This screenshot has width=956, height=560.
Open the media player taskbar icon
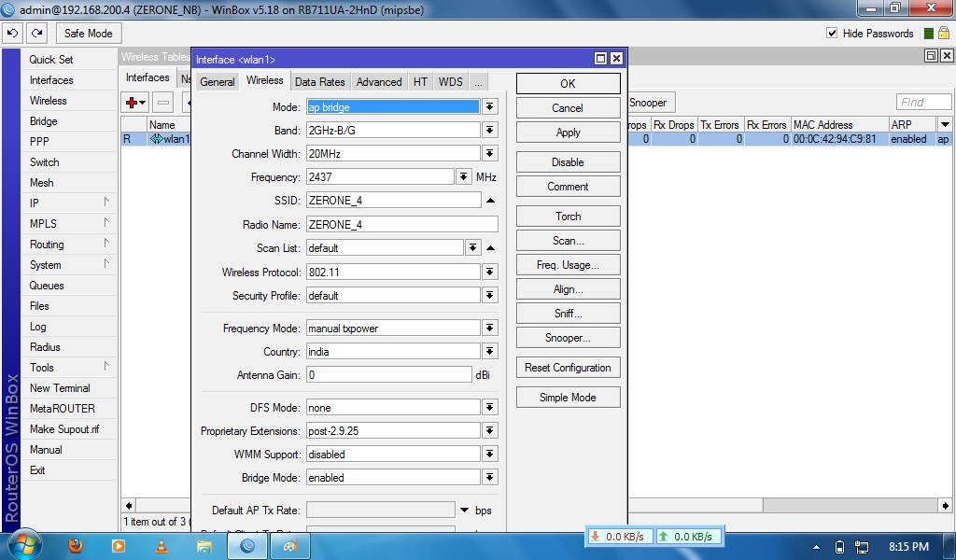[x=119, y=545]
